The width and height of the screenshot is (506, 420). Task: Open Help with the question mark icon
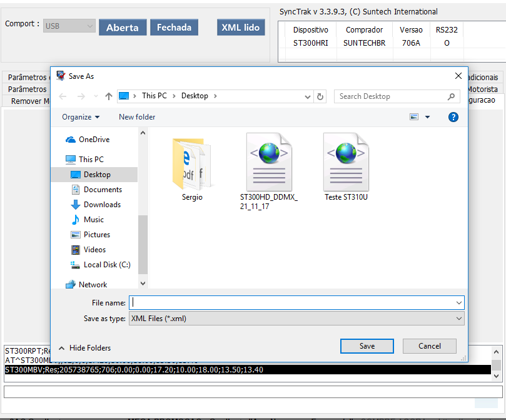pyautogui.click(x=453, y=117)
